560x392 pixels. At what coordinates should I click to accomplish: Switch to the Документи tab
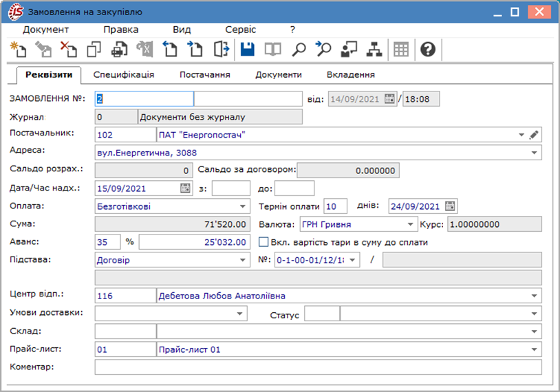(x=278, y=74)
